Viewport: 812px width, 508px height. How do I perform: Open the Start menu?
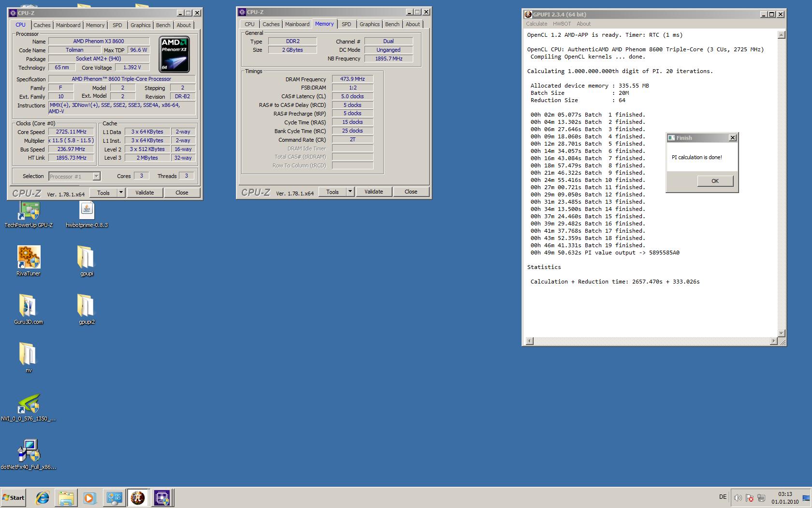pos(13,497)
